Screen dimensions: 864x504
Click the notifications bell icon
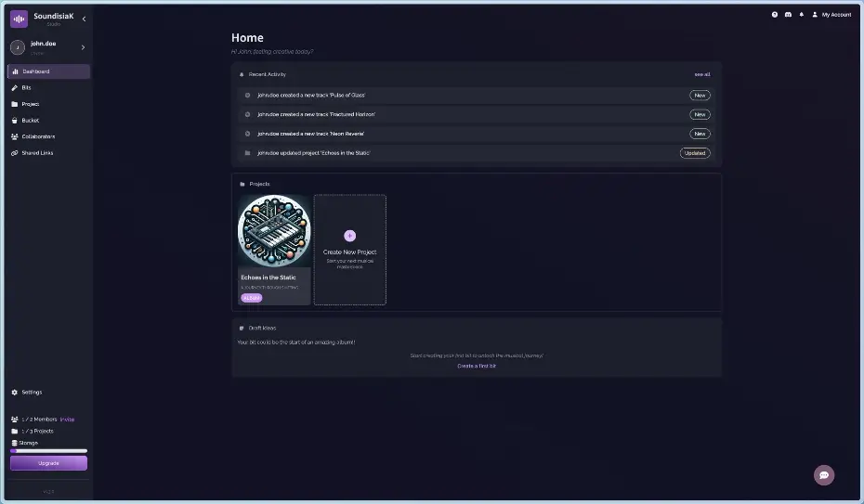[802, 15]
